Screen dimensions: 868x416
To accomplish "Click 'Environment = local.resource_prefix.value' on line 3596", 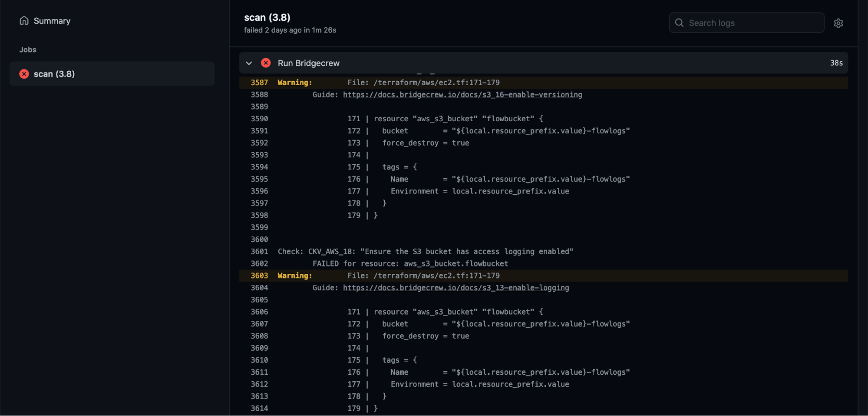I will [480, 191].
